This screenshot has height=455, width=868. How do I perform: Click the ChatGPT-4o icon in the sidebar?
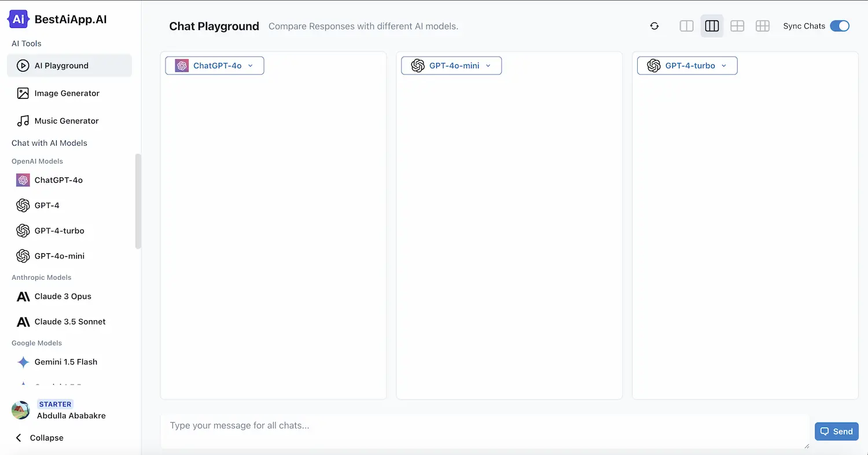point(23,180)
